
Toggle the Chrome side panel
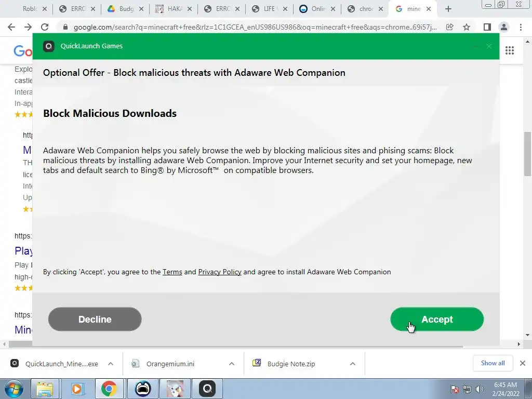pos(487,27)
